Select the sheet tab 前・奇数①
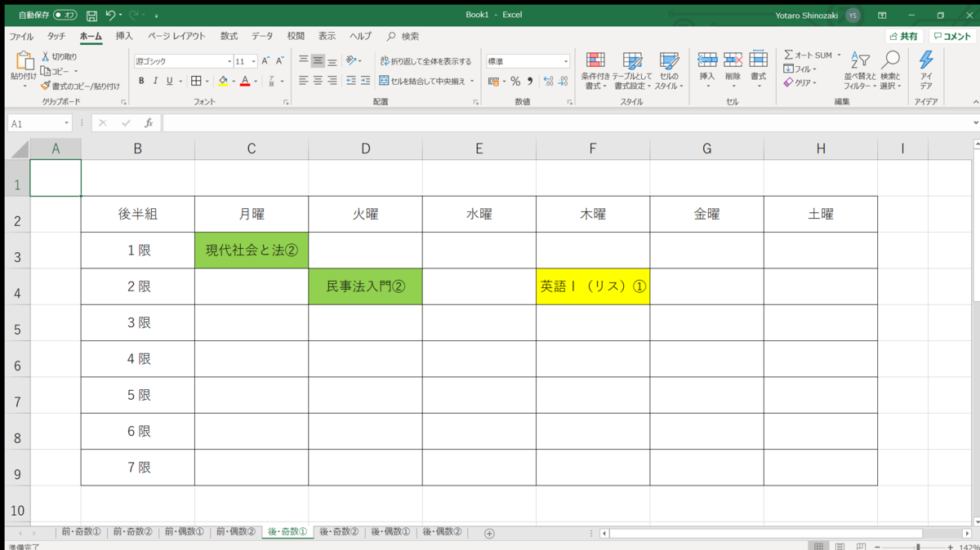 point(81,532)
